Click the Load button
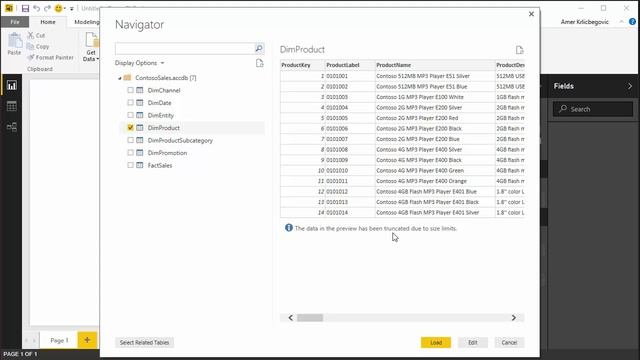Viewport: 640px width, 360px height. [x=436, y=342]
